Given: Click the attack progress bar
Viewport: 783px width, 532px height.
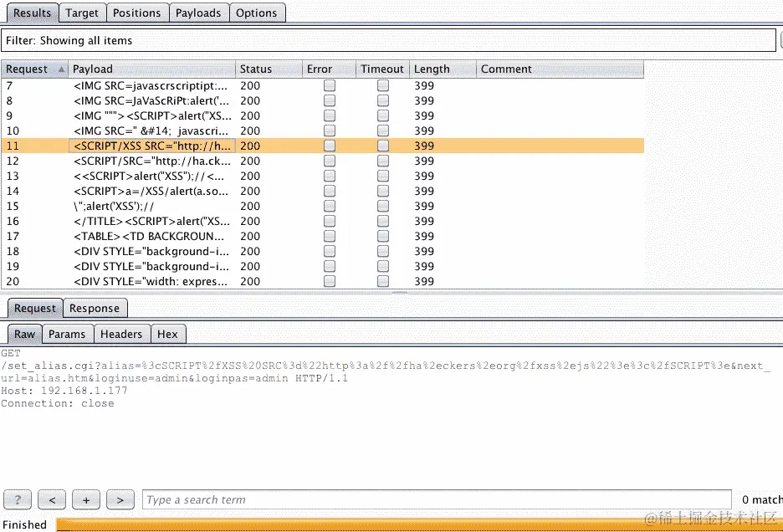Looking at the screenshot, I should coord(419,524).
